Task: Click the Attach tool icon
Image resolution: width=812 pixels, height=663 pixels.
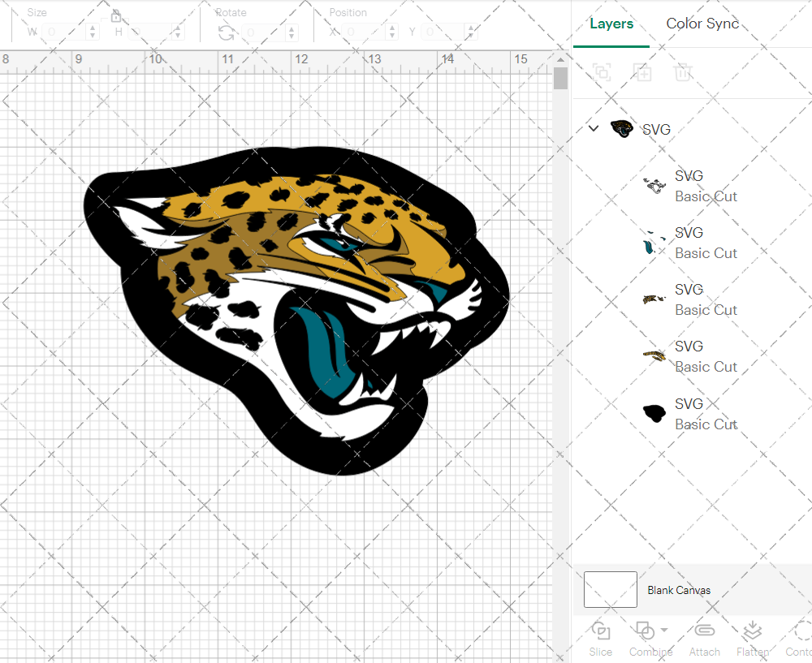Action: tap(704, 631)
